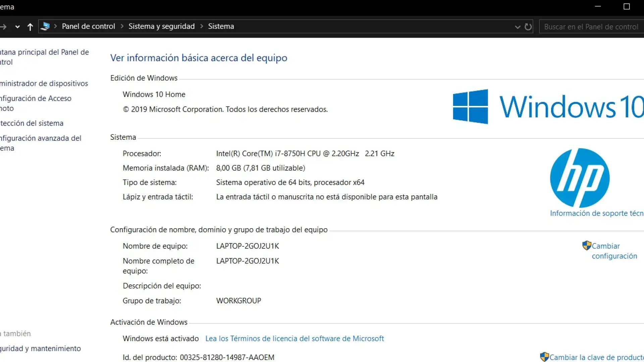Click the computer icon in the address bar
This screenshot has height=362, width=644.
click(x=45, y=26)
